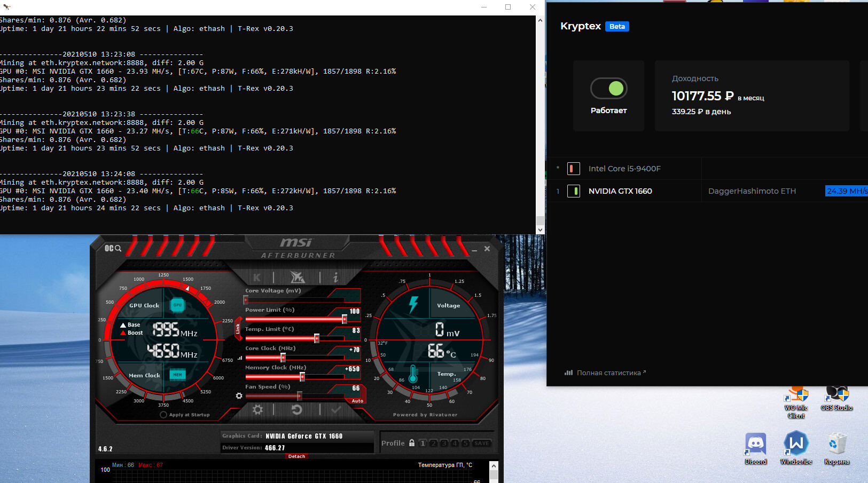
Task: Close the MSI Afterburner window
Action: [x=487, y=249]
